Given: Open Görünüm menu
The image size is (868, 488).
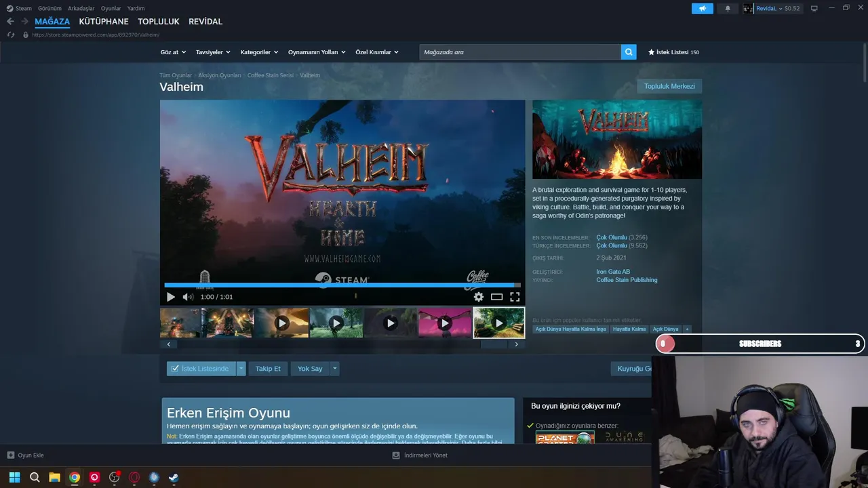Looking at the screenshot, I should (50, 8).
